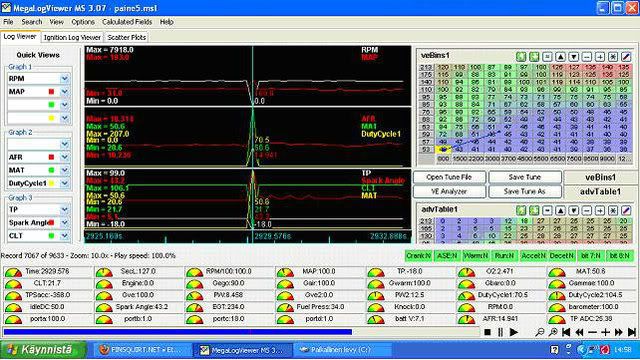The width and height of the screenshot is (640, 360).
Task: Switch to the Scatter Plots tab
Action: (x=127, y=37)
